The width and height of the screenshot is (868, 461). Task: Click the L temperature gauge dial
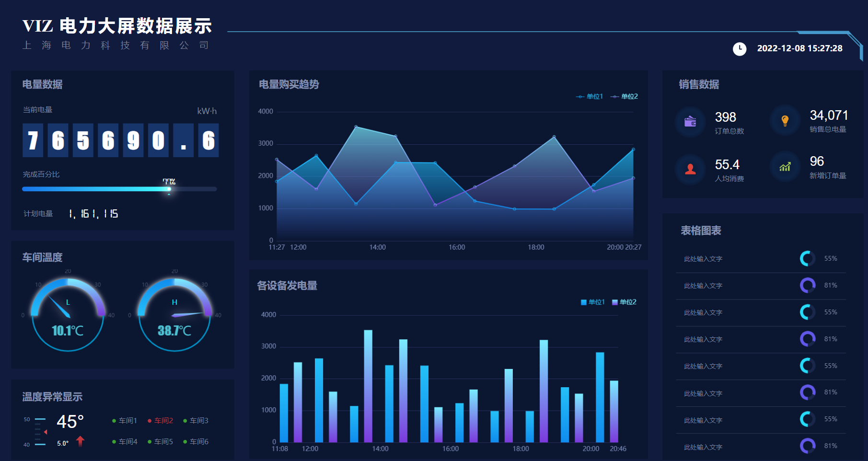pyautogui.click(x=68, y=314)
